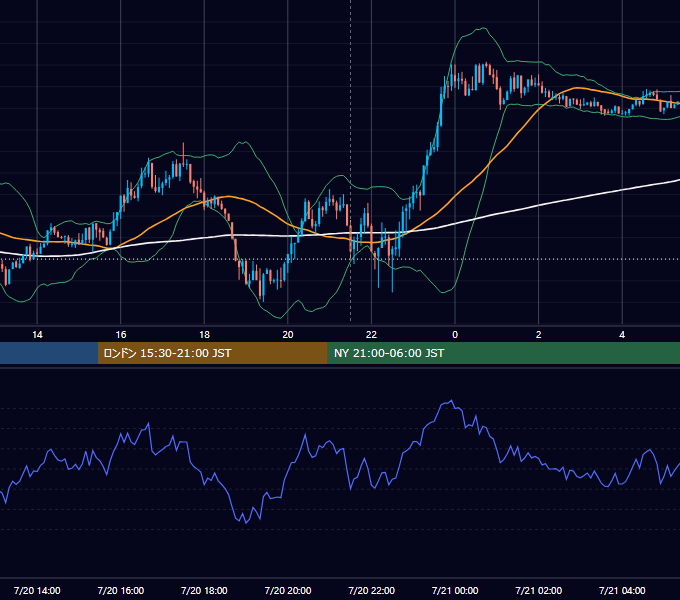Viewport: 680px width, 600px height.
Task: Click the candlestick high near 17:30
Action: point(183,152)
